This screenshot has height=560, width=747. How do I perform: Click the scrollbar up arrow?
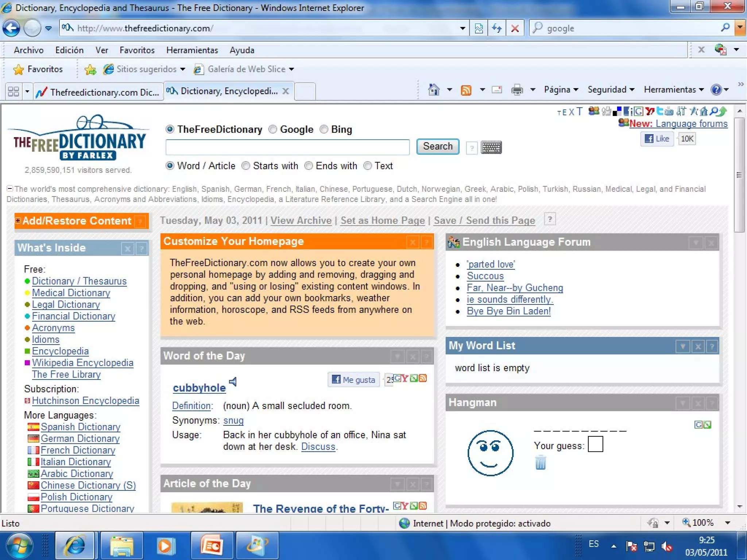pyautogui.click(x=739, y=110)
